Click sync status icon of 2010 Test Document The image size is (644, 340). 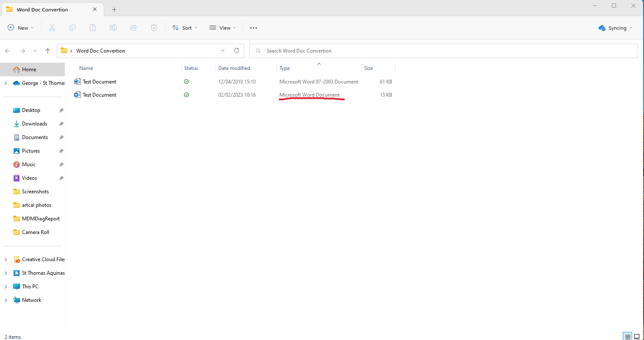pos(186,82)
